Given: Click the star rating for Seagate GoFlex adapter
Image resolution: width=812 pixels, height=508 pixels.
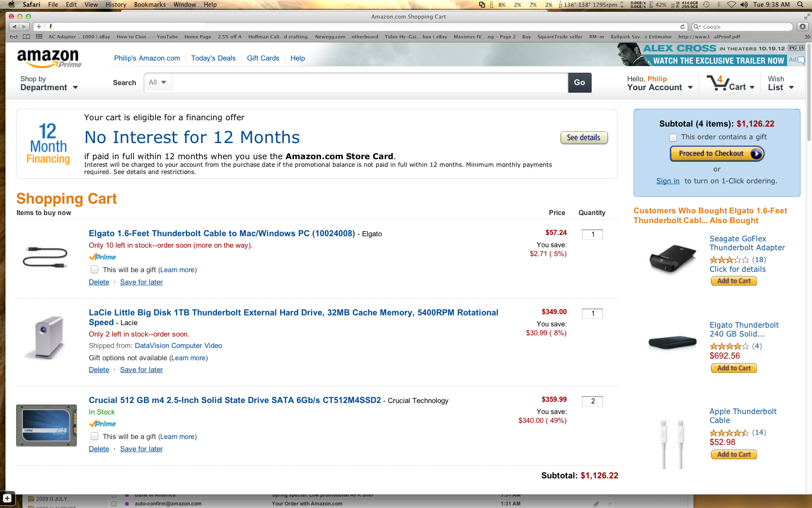Looking at the screenshot, I should coord(729,260).
